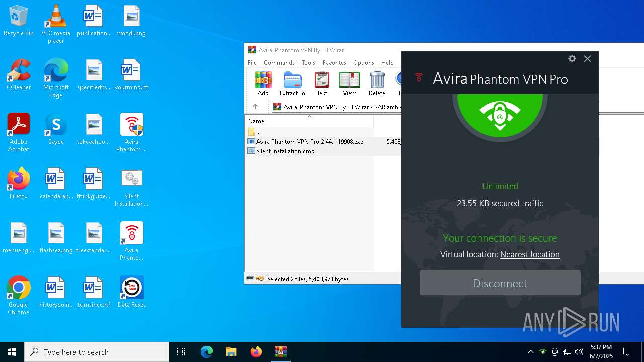Open Firefox from the taskbar
This screenshot has height=362, width=644.
[x=256, y=352]
